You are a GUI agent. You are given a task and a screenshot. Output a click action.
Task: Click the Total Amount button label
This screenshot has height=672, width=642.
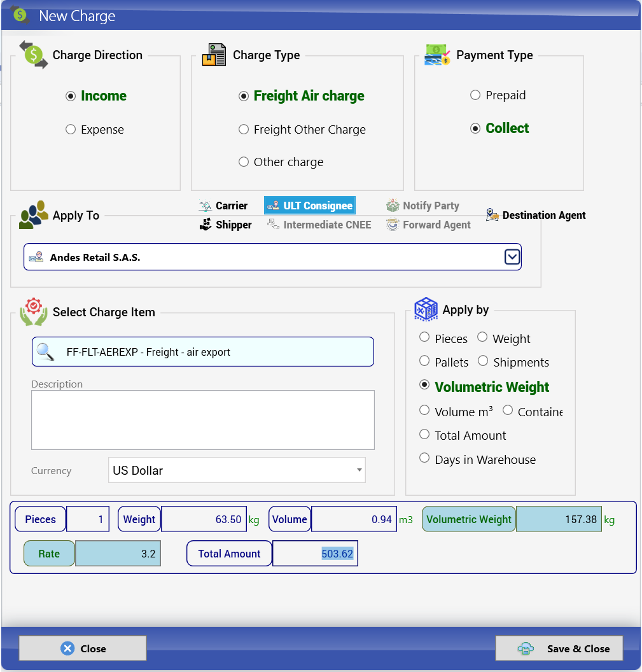(x=229, y=554)
